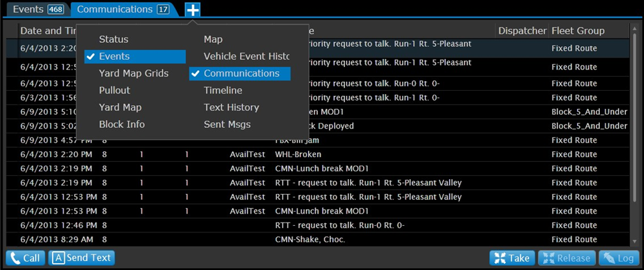
Task: Click the Log button
Action: click(619, 258)
